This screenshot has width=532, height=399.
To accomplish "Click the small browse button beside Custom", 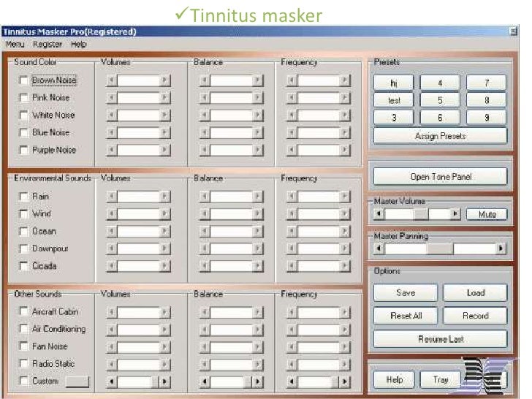I will (77, 381).
